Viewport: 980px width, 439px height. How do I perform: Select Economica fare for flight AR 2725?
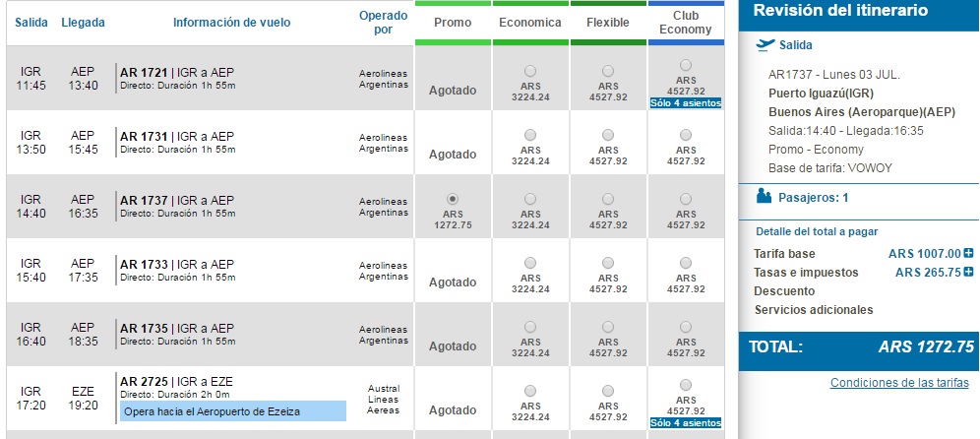[x=530, y=391]
